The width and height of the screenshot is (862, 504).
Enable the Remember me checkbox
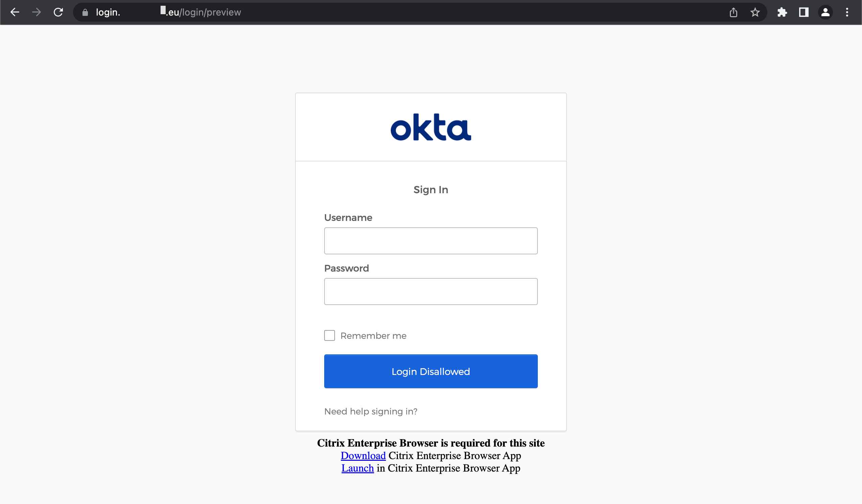(329, 335)
